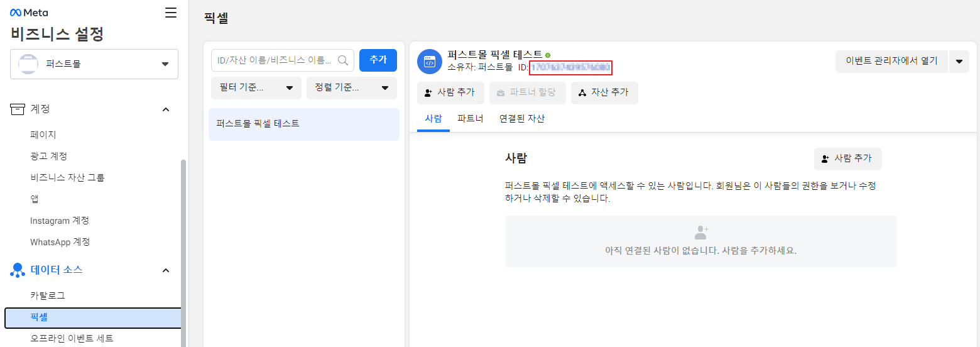Click the Meta logo

[29, 13]
